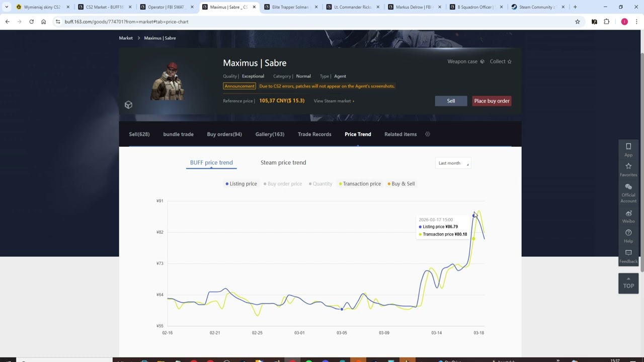Image resolution: width=644 pixels, height=362 pixels.
Task: Click the Weapon case link
Action: coord(466,61)
